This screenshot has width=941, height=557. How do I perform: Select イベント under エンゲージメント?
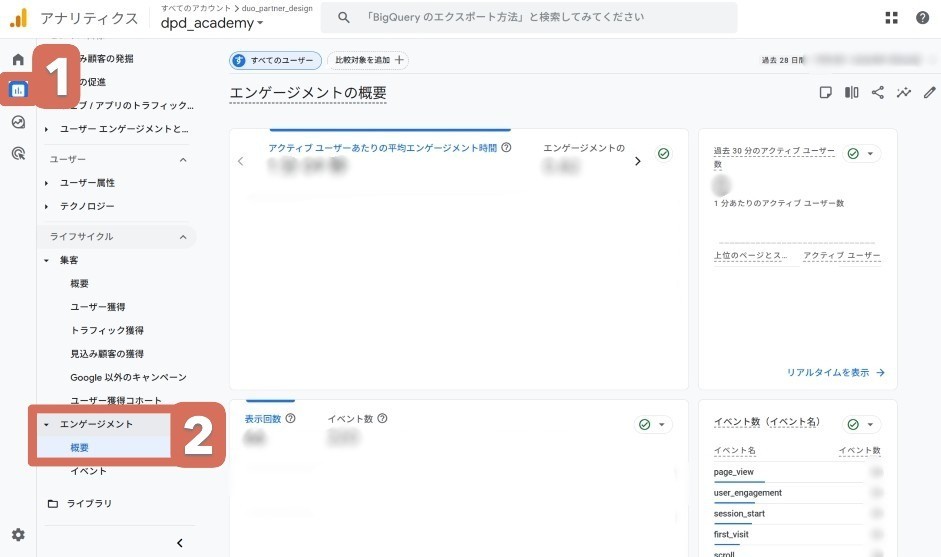point(88,471)
